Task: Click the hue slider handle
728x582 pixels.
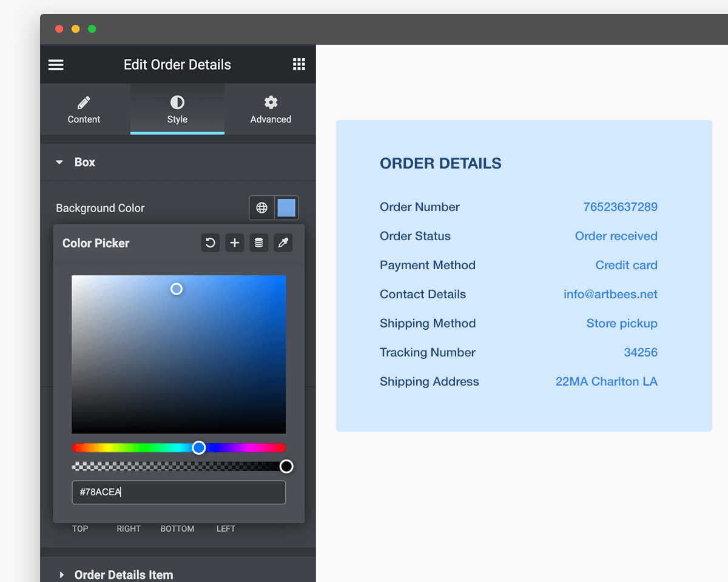Action: (x=199, y=448)
